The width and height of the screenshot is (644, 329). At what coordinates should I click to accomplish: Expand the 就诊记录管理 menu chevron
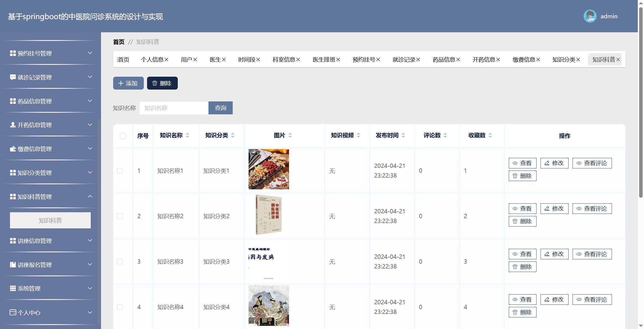[90, 77]
